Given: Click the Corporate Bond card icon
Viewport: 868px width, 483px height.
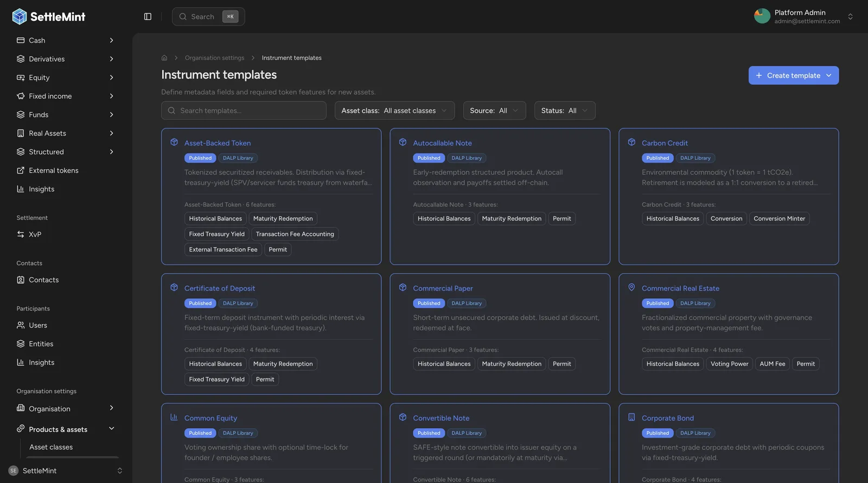Looking at the screenshot, I should click(631, 417).
